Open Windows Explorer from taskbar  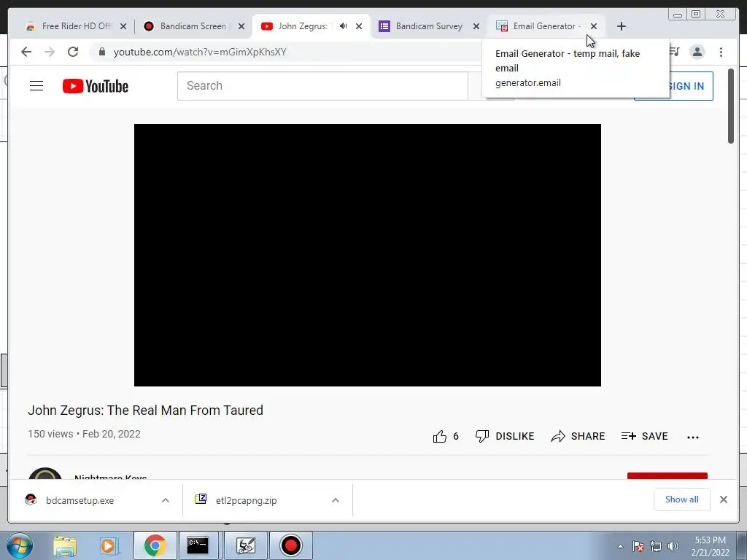(65, 545)
